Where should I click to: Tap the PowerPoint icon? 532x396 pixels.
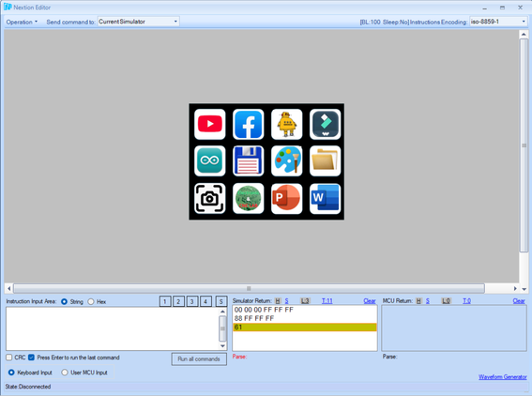pos(287,199)
